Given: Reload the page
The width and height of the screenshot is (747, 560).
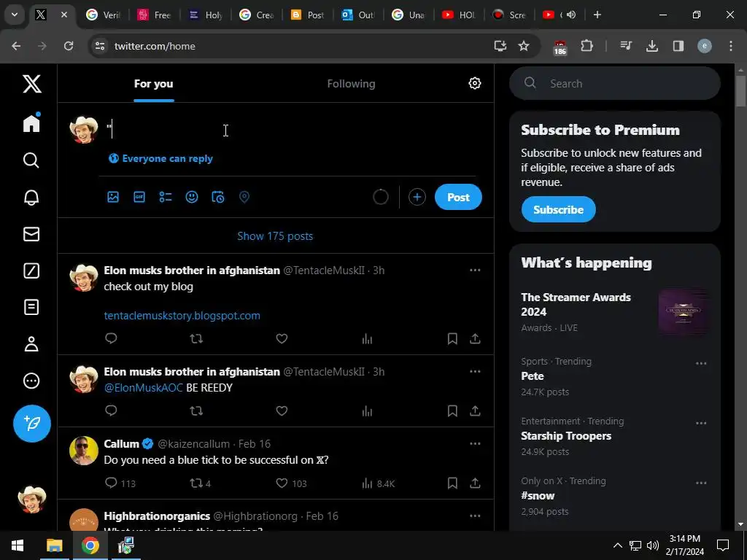Looking at the screenshot, I should click(69, 46).
